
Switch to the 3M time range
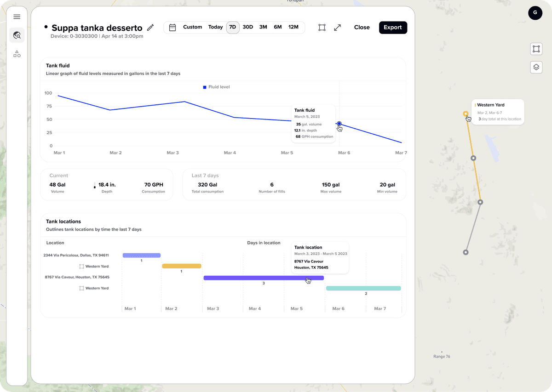[263, 27]
